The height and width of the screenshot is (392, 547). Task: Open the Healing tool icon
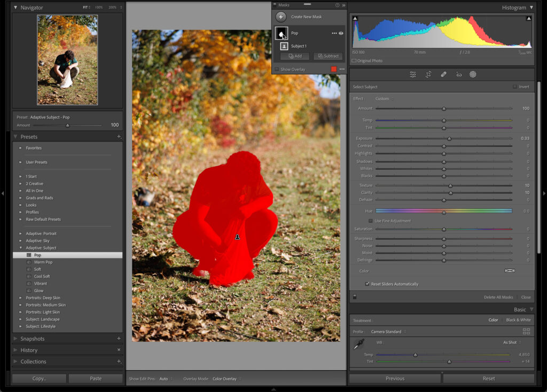[443, 75]
